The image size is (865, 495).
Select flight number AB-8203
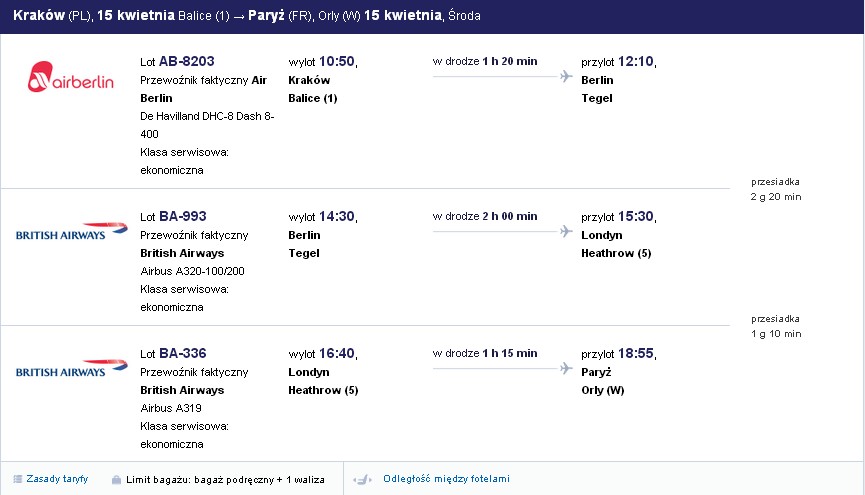[x=186, y=61]
